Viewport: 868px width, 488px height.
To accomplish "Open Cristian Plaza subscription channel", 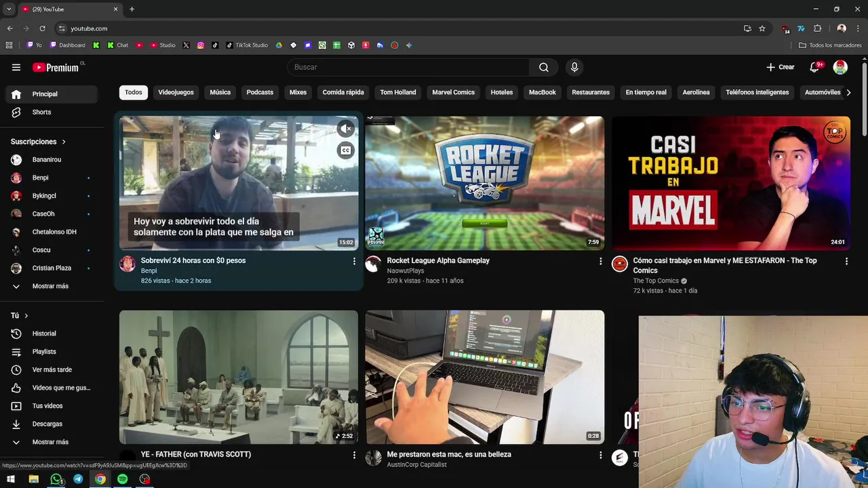I will point(51,268).
